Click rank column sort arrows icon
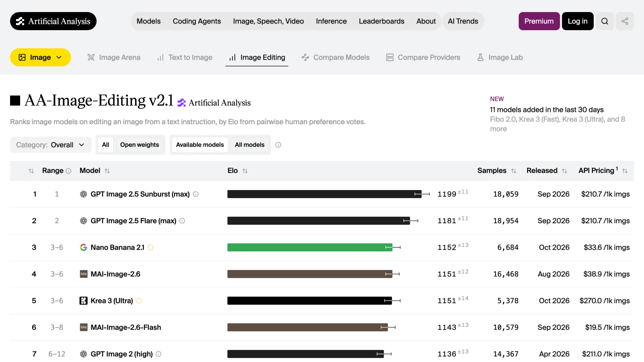Image resolution: width=644 pixels, height=362 pixels. (31, 171)
